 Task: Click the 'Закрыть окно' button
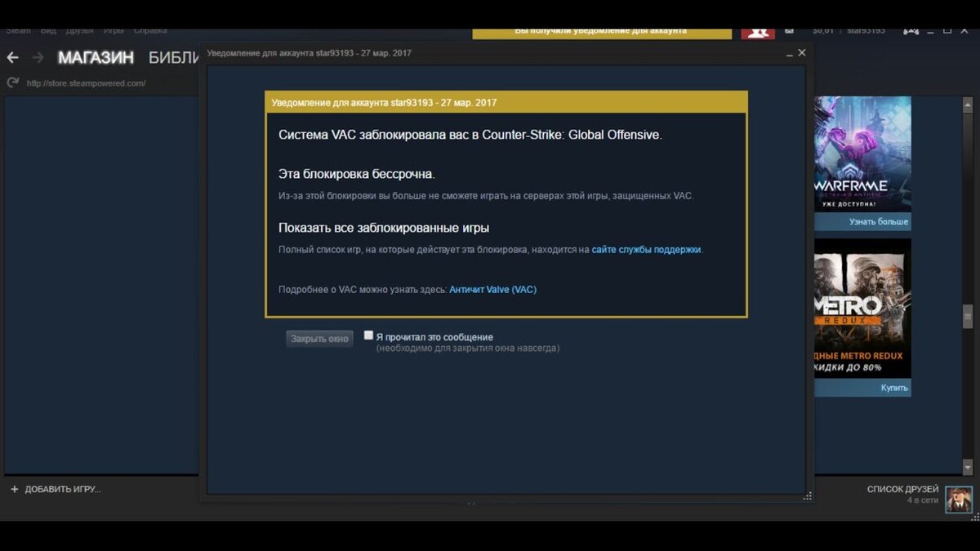tap(319, 339)
